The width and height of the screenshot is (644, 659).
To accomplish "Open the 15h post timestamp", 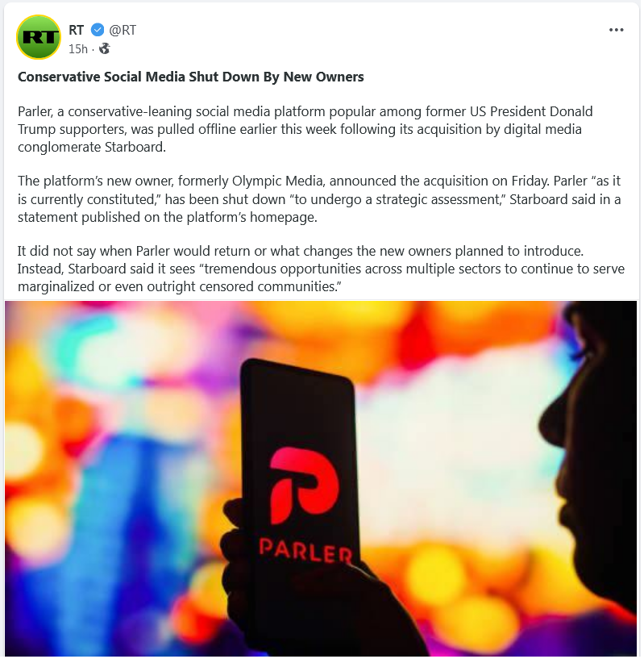I will 78,49.
